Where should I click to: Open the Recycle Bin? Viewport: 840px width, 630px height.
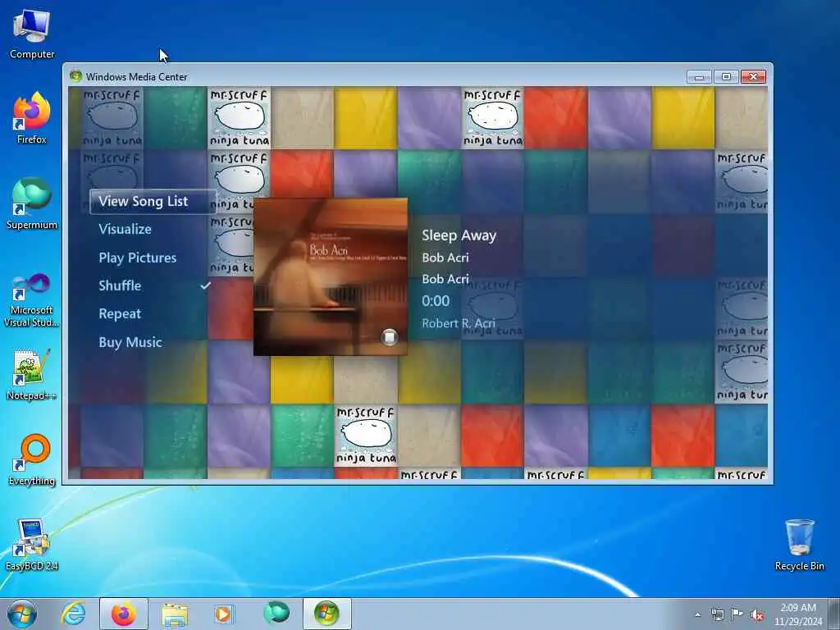pyautogui.click(x=799, y=545)
